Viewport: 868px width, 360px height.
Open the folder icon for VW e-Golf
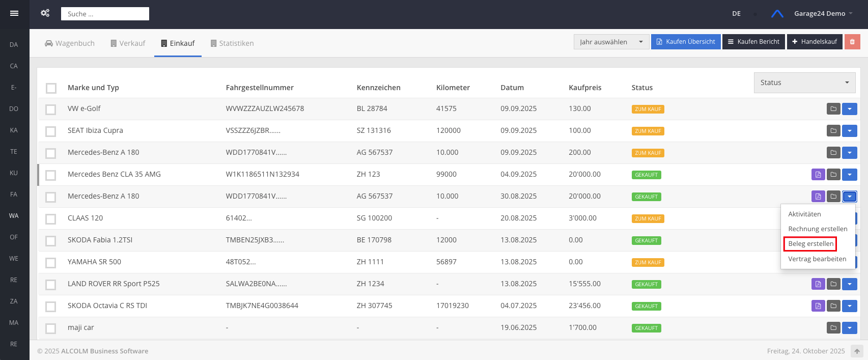click(x=833, y=109)
